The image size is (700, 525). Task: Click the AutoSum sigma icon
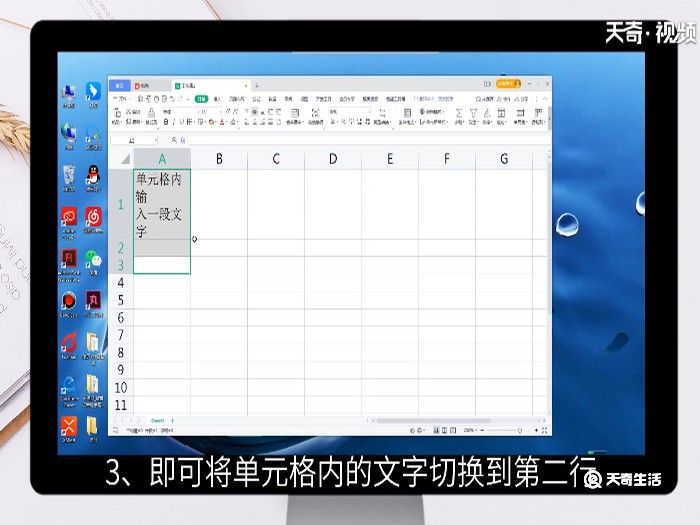point(458,113)
